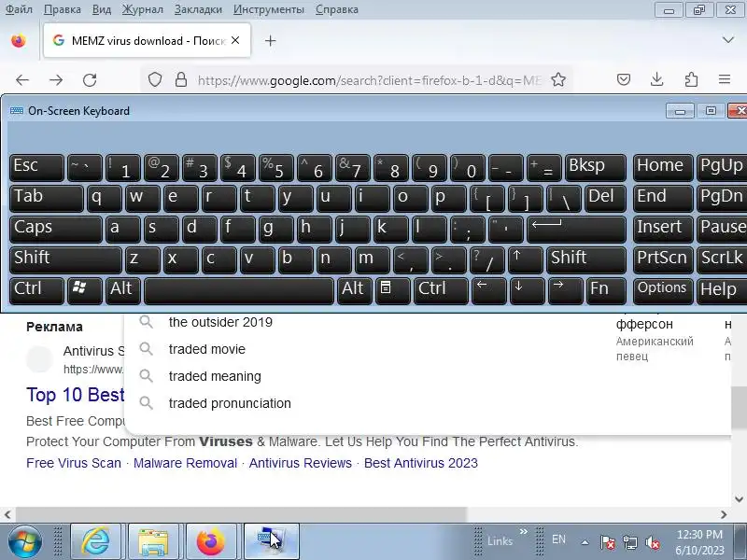
Task: Toggle the Caps key
Action: tap(56, 229)
